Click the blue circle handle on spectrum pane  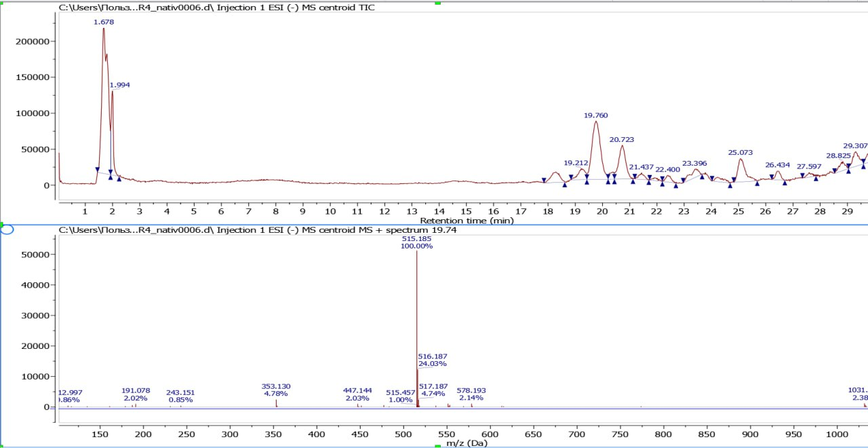7,229
